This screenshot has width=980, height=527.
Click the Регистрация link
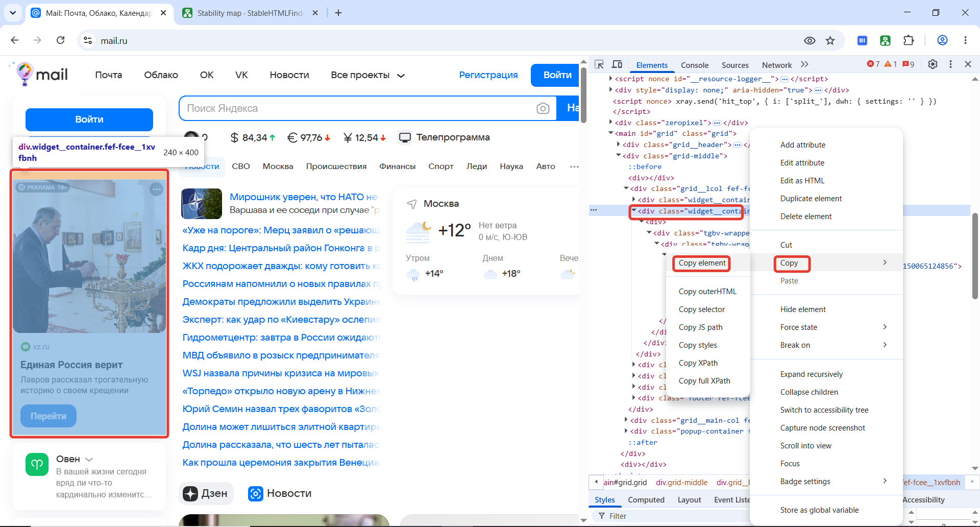[488, 75]
